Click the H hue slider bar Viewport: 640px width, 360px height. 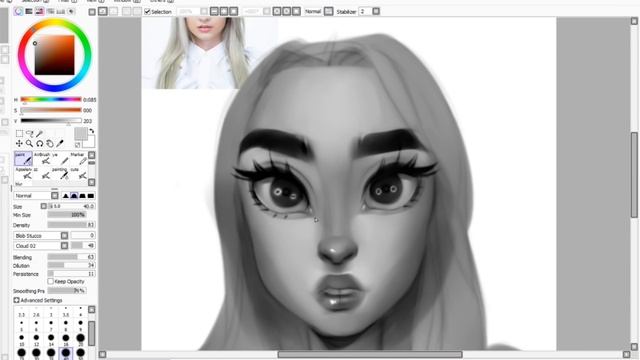(x=51, y=99)
